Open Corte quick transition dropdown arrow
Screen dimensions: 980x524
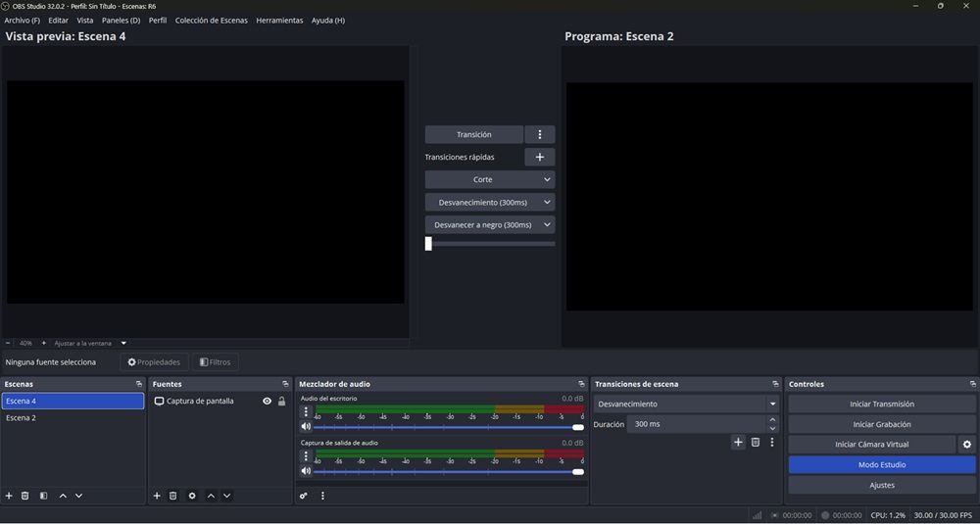tap(547, 179)
